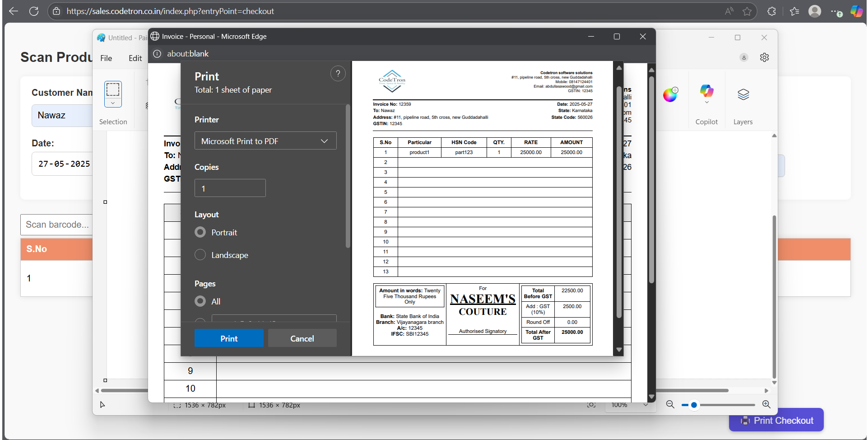Image resolution: width=868 pixels, height=440 pixels.
Task: Click Copies input field
Action: [230, 188]
